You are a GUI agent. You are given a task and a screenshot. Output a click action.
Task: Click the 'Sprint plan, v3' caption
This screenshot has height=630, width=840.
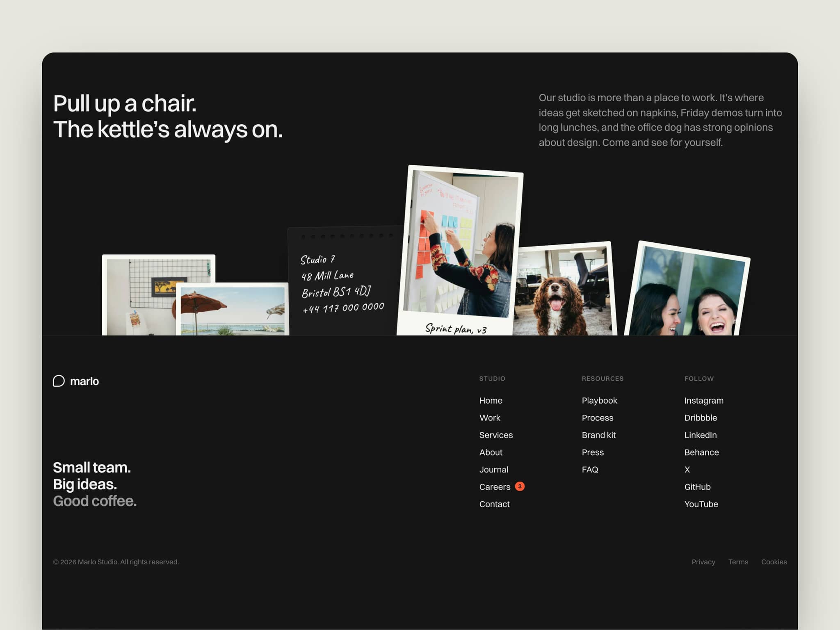click(x=456, y=329)
